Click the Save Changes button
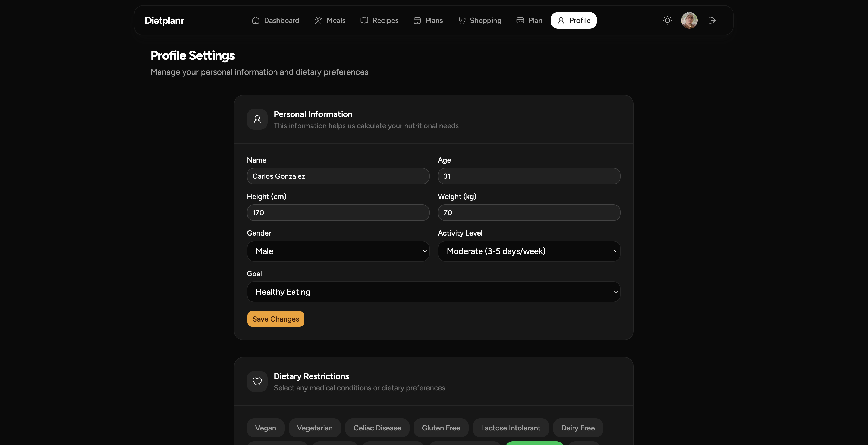Screen dimensions: 868x445 click(x=275, y=319)
